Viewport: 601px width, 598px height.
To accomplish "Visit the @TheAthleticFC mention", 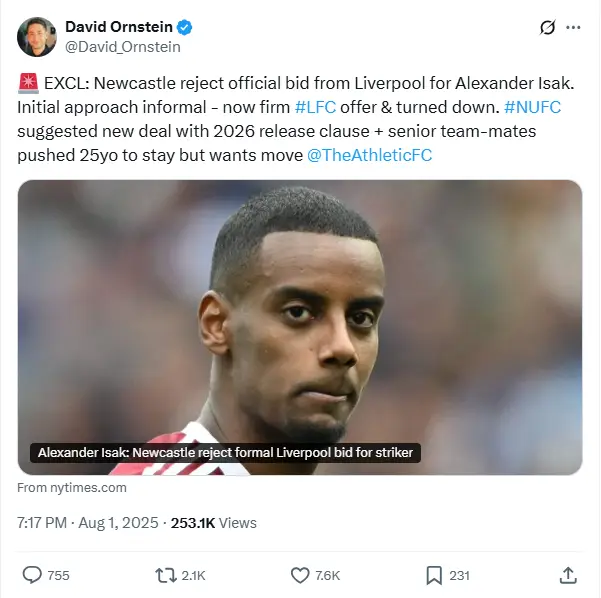I will pyautogui.click(x=369, y=155).
